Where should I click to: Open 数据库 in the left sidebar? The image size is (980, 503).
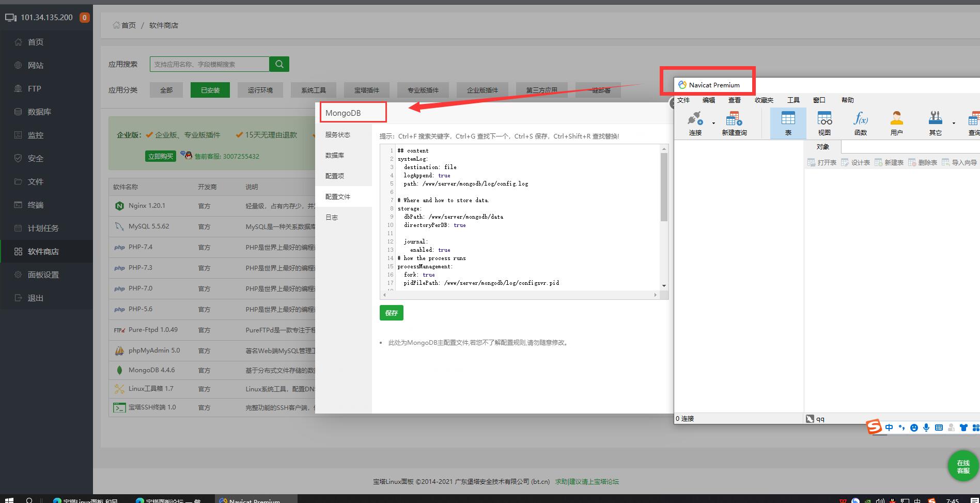39,112
